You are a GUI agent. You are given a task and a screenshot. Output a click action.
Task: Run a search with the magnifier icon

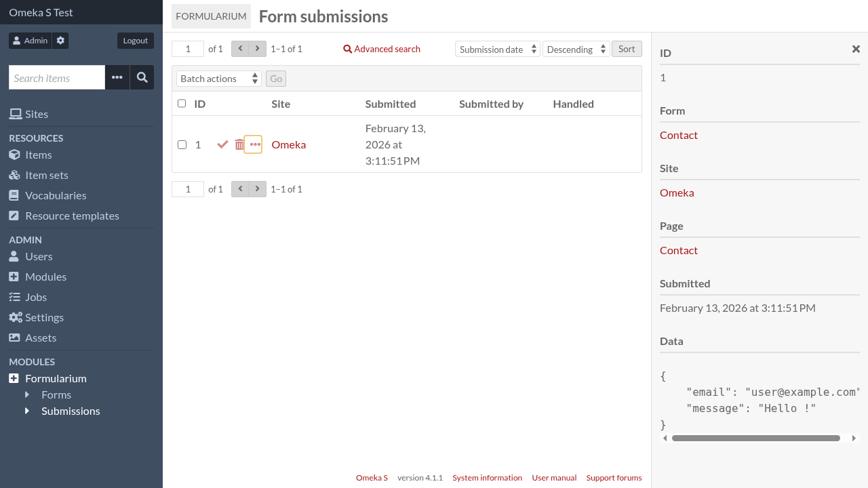coord(142,77)
